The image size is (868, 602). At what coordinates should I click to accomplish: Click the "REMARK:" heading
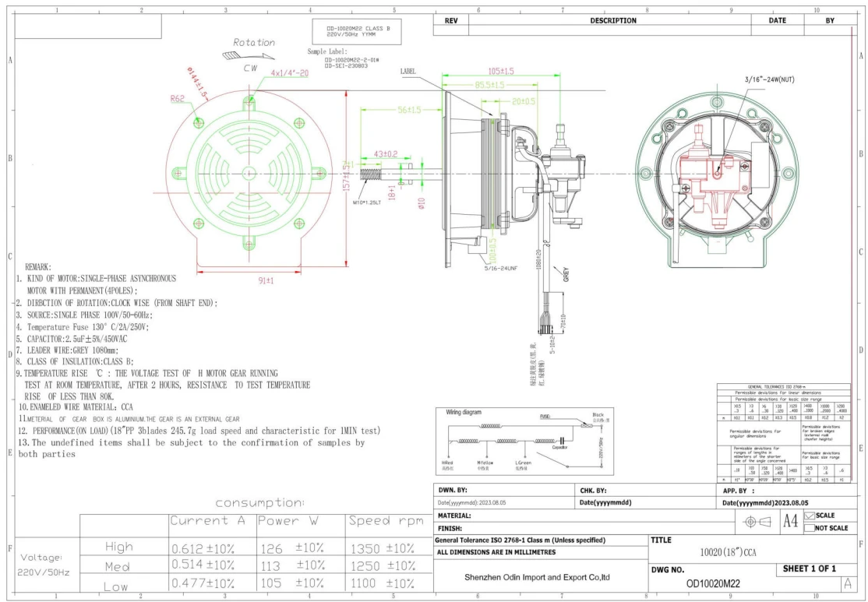tap(38, 266)
